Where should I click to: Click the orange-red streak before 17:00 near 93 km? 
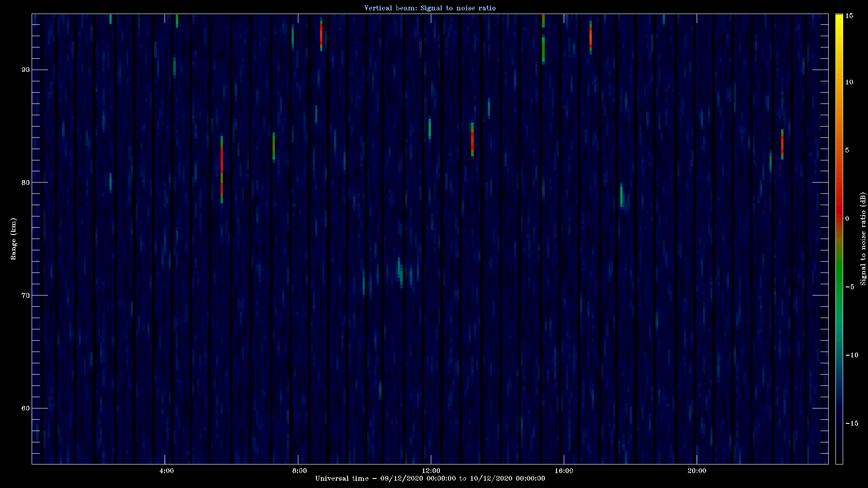click(590, 38)
